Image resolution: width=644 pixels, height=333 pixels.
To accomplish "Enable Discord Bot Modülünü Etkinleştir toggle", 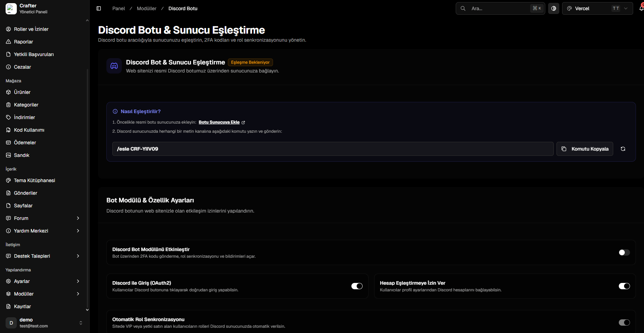I will (x=624, y=252).
